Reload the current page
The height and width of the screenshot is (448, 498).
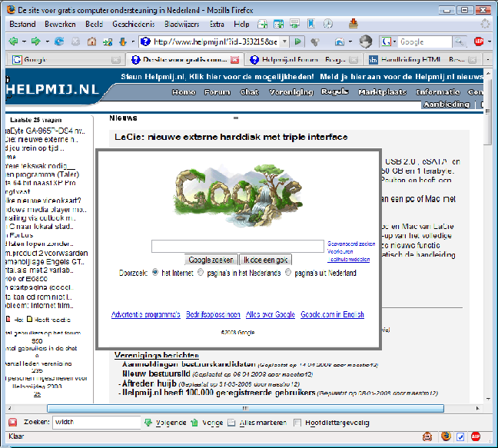[x=59, y=41]
